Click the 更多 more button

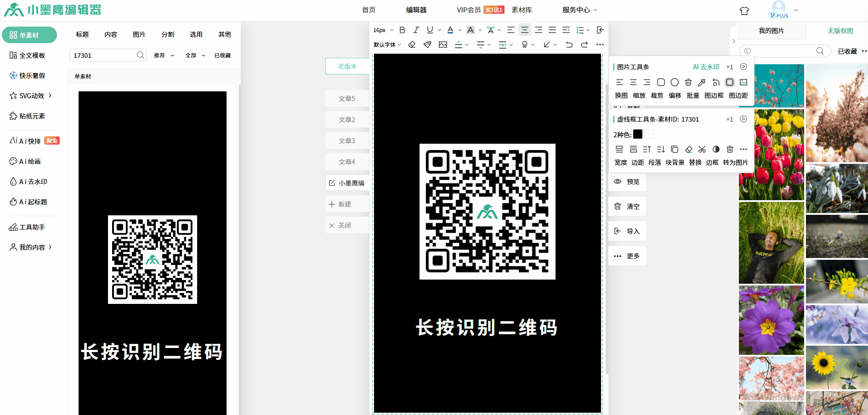(627, 256)
